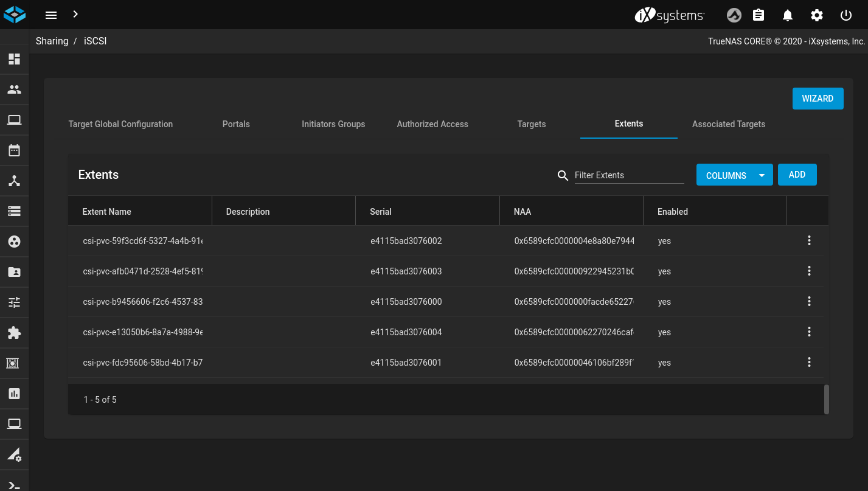Click the ADD button
The image size is (868, 491).
tap(797, 175)
